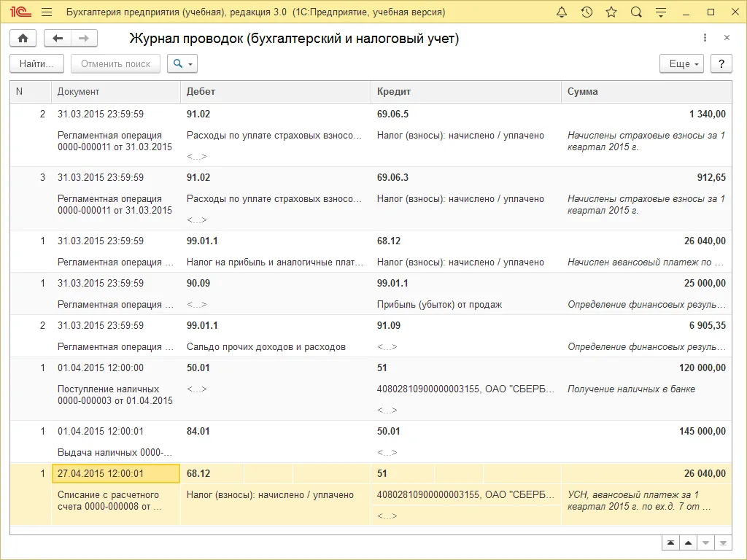747x560 pixels.
Task: Click the 1C application logo
Action: (20, 12)
